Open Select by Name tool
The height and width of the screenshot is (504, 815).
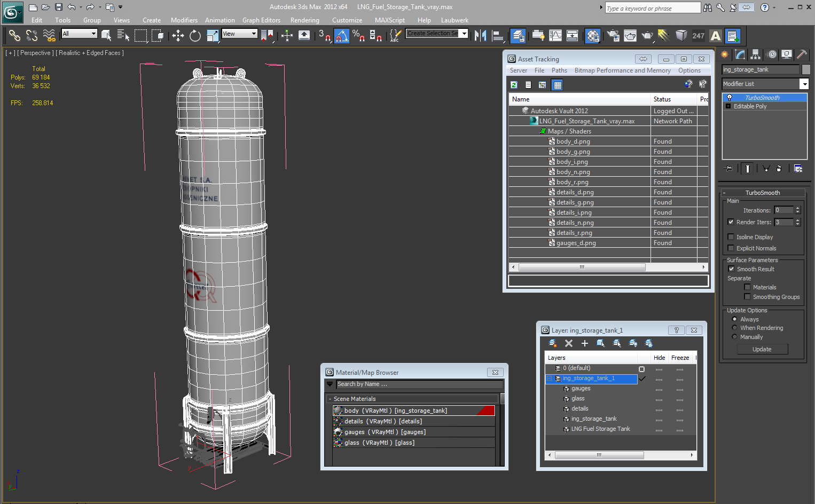click(123, 36)
